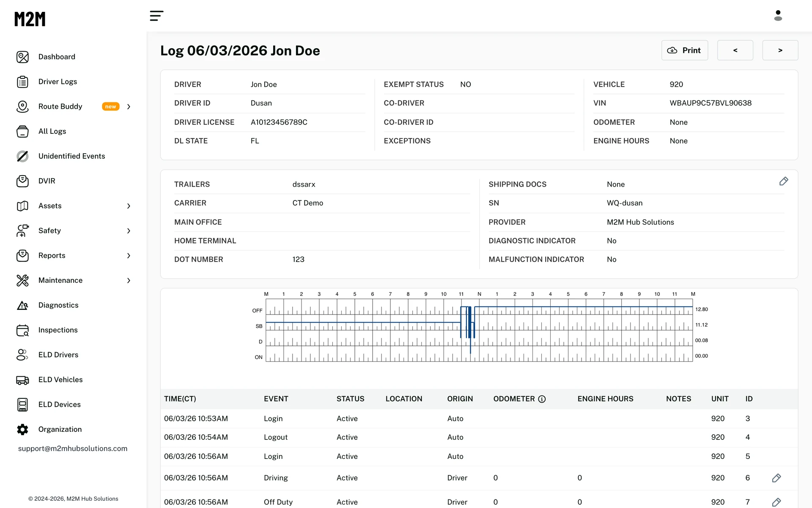Click the Route Buddy pin icon
Viewport: 812px width, 508px height.
point(22,107)
